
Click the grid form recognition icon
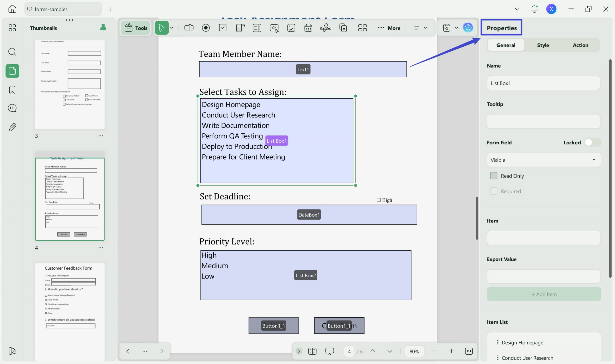point(363,28)
